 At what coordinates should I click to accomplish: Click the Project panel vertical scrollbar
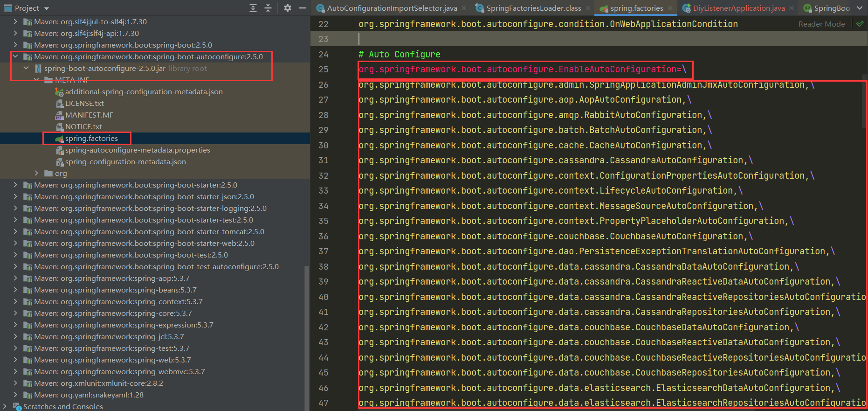306,338
